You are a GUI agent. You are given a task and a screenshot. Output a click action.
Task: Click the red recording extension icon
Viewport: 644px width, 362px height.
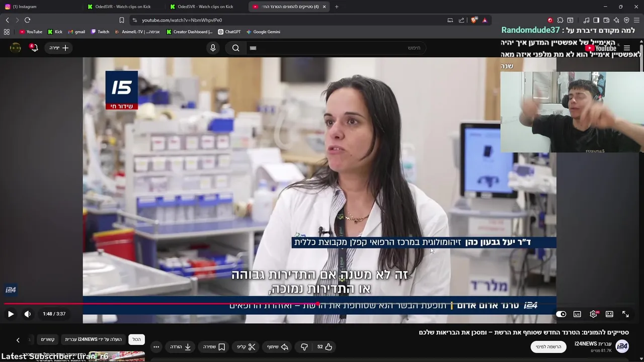coord(550,20)
